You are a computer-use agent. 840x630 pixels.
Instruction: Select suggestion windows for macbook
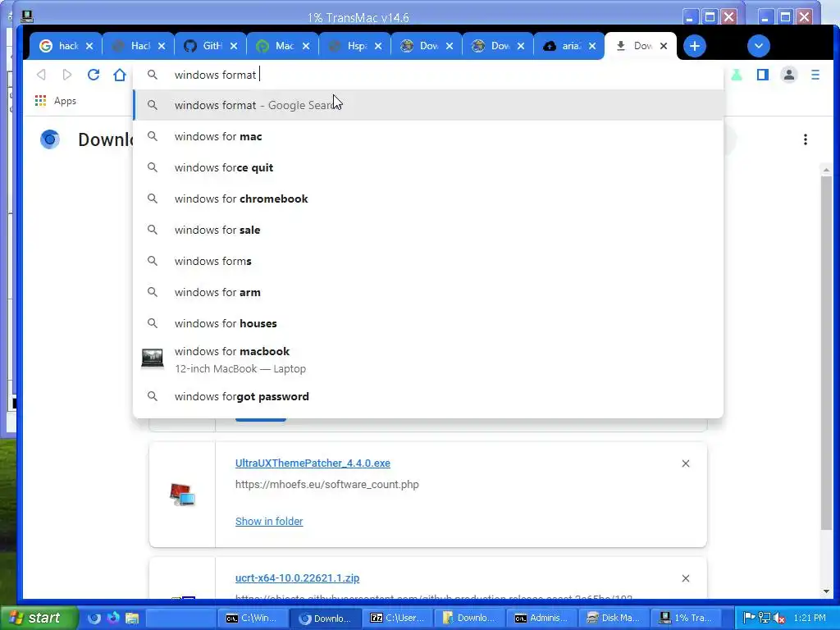tap(428, 359)
